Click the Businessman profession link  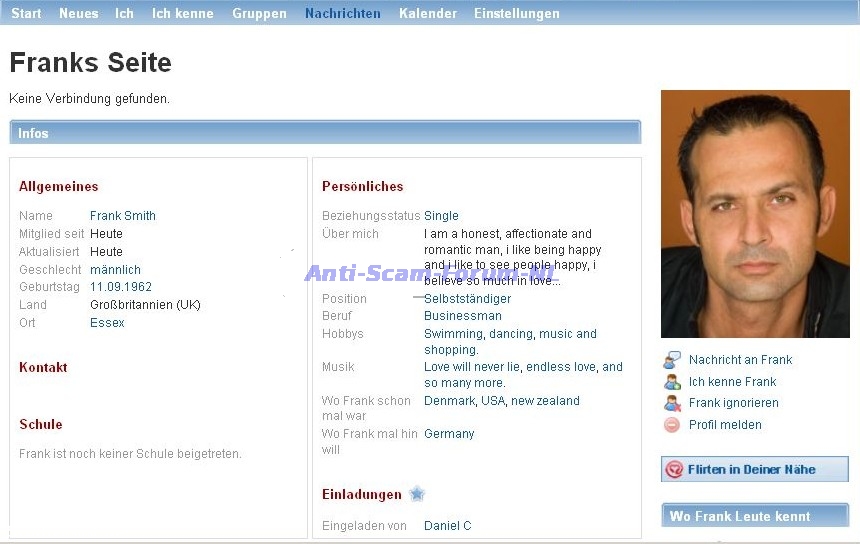pos(462,316)
